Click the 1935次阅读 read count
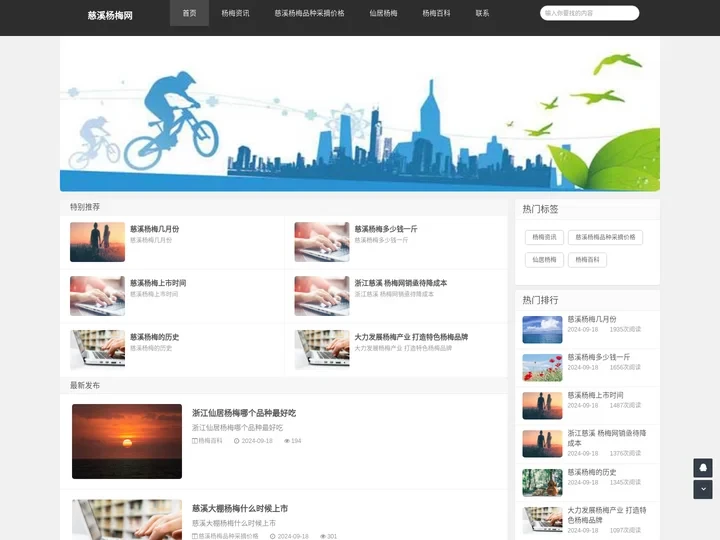 pyautogui.click(x=625, y=330)
